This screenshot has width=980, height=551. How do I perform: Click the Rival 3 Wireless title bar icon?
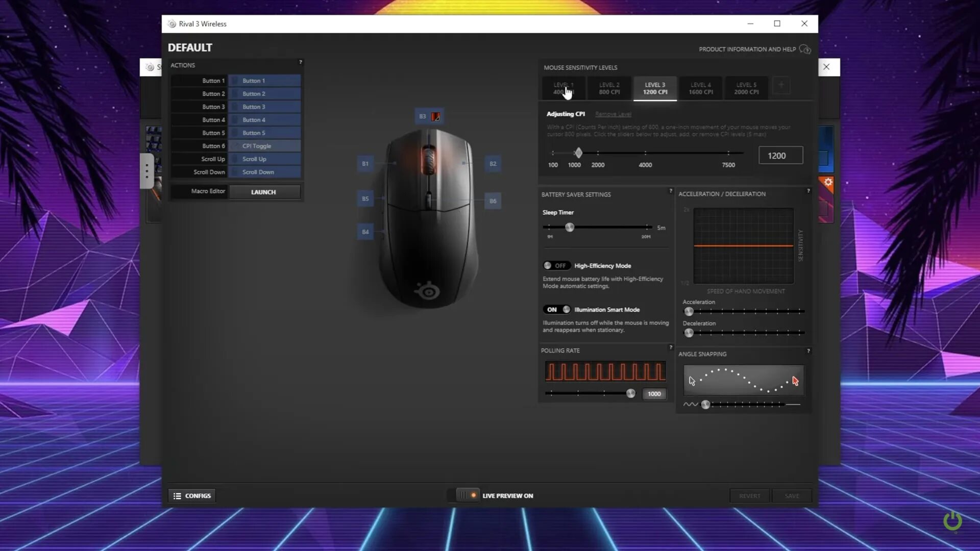172,24
